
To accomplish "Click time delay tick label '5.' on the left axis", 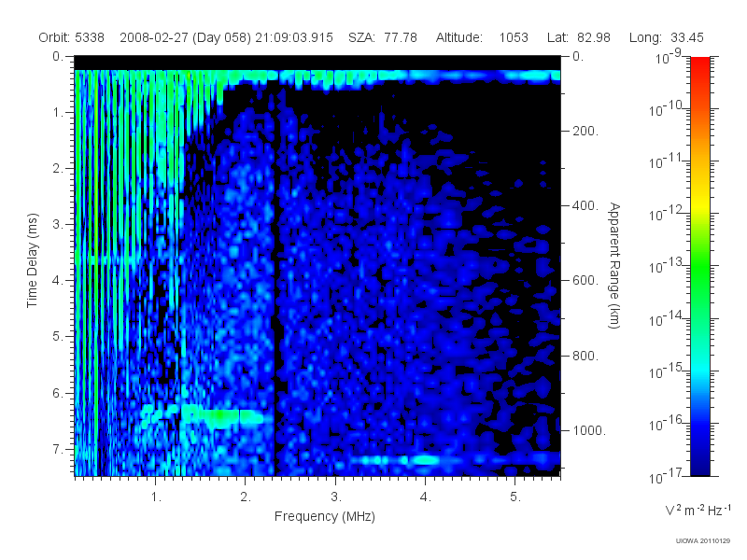I will point(58,337).
